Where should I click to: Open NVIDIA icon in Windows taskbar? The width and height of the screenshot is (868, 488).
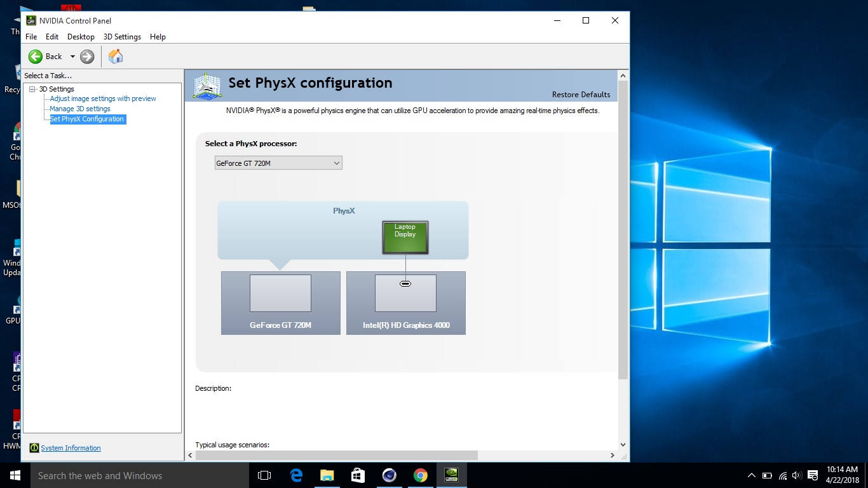[x=451, y=475]
